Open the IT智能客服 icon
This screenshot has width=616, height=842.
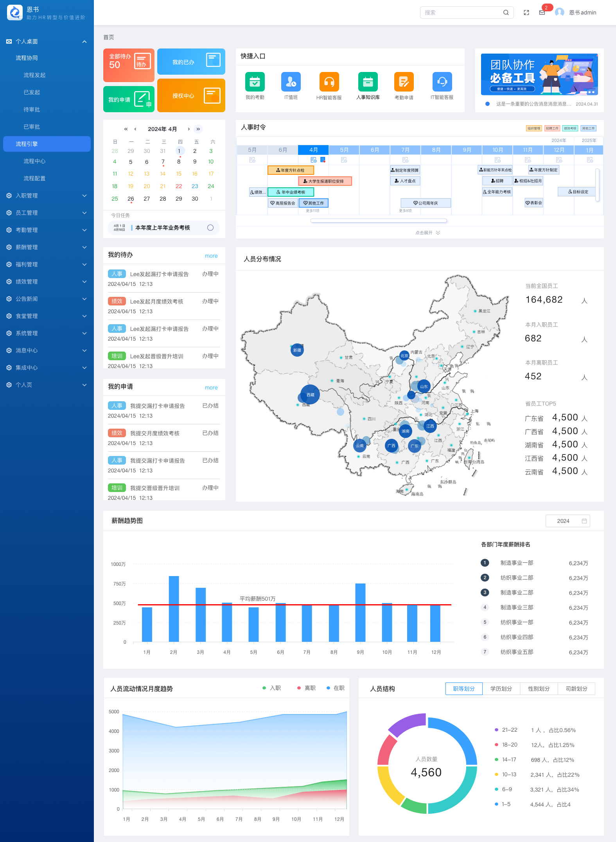click(442, 82)
